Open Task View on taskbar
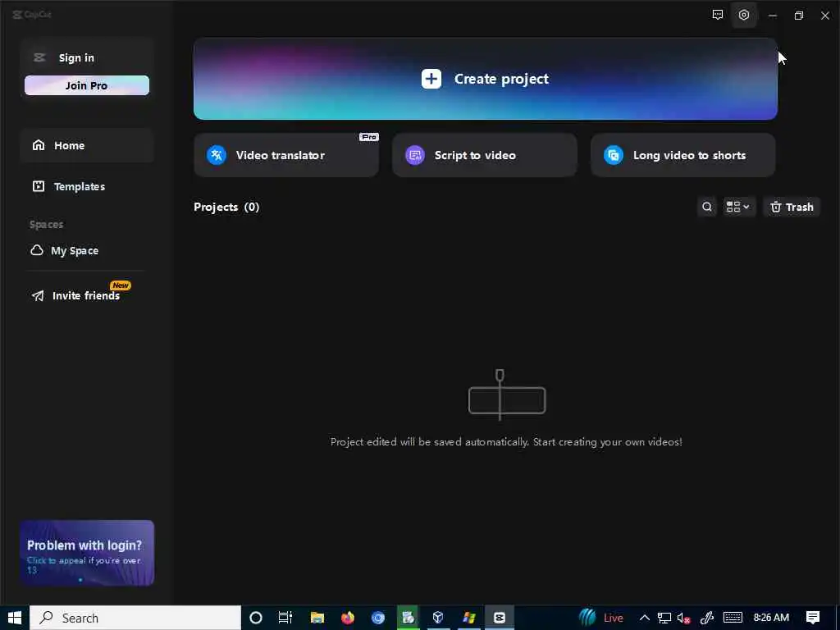 (x=285, y=618)
